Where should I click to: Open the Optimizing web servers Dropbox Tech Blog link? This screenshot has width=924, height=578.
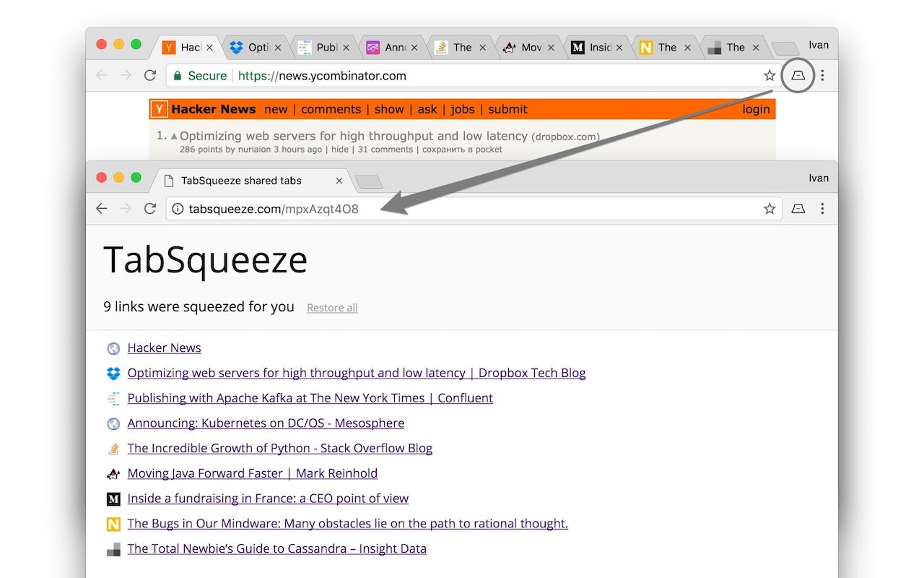tap(357, 374)
